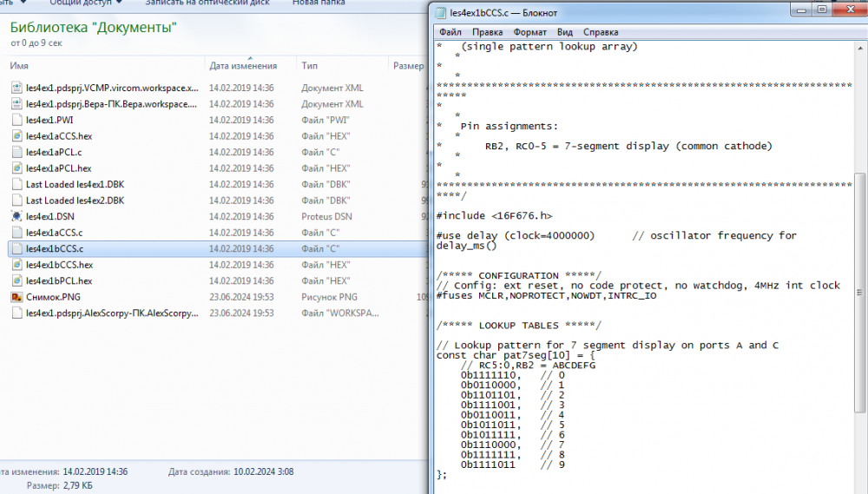Screen dimensions: 868x494
Task: Click the Новая папка button
Action: [317, 3]
